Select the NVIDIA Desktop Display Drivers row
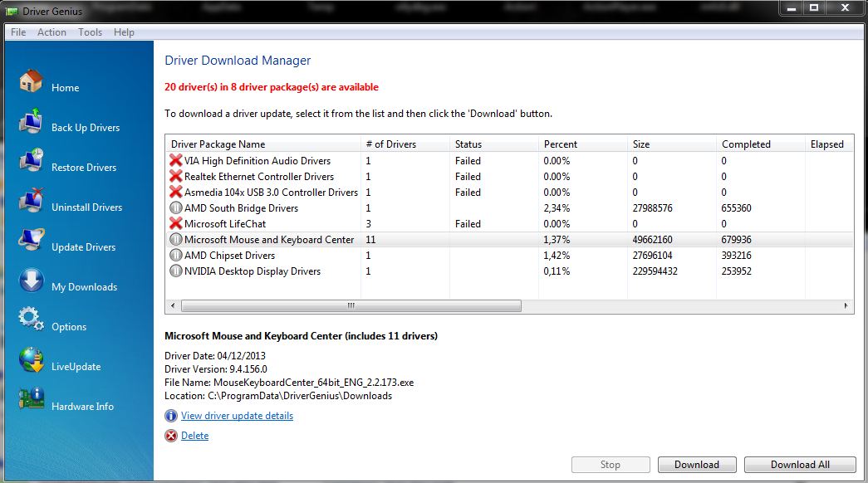Viewport: 868px width, 483px height. pyautogui.click(x=253, y=271)
